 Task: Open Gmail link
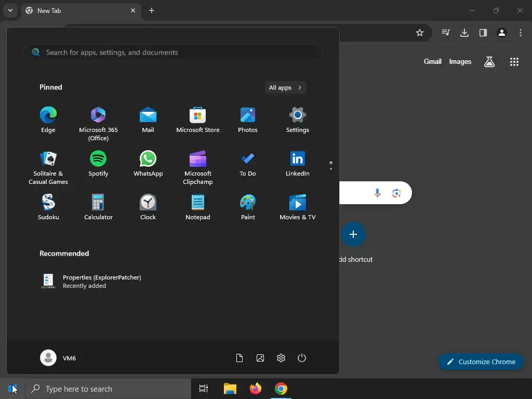click(433, 61)
